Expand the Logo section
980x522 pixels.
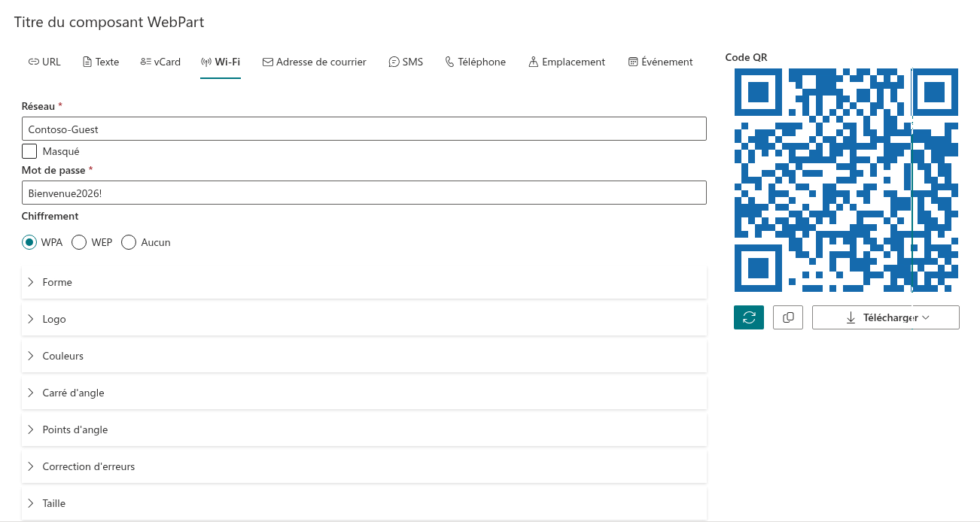(x=364, y=319)
